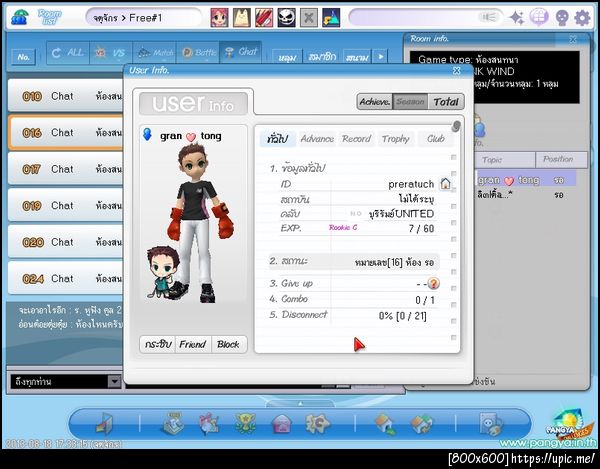Click the Block button

(228, 344)
